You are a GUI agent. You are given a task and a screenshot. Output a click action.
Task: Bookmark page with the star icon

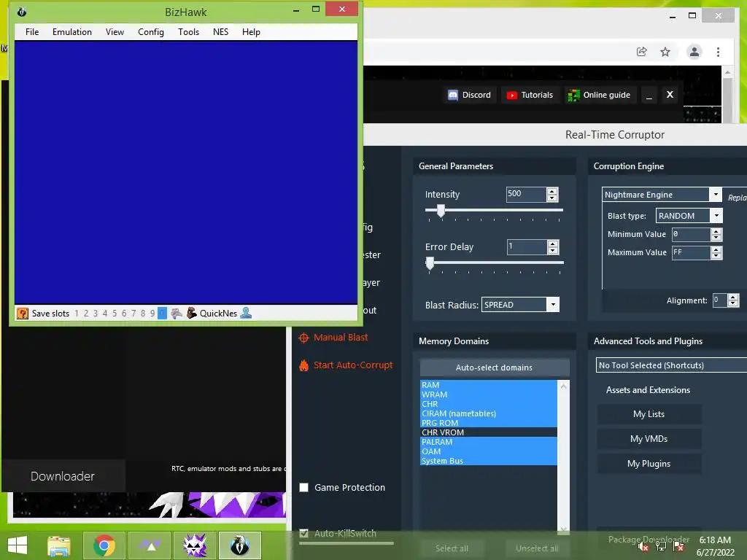click(665, 52)
